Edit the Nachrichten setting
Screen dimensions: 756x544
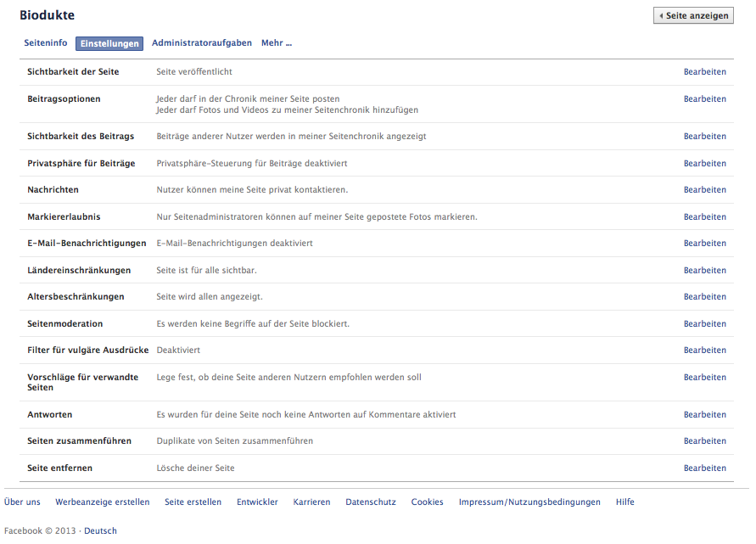pyautogui.click(x=704, y=190)
